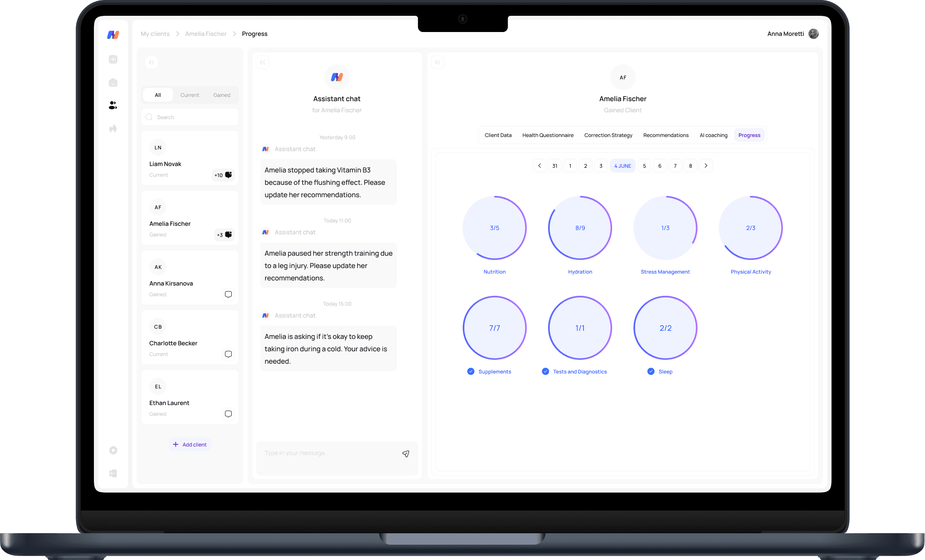Toggle the Supplements completed checkmark

tap(470, 371)
